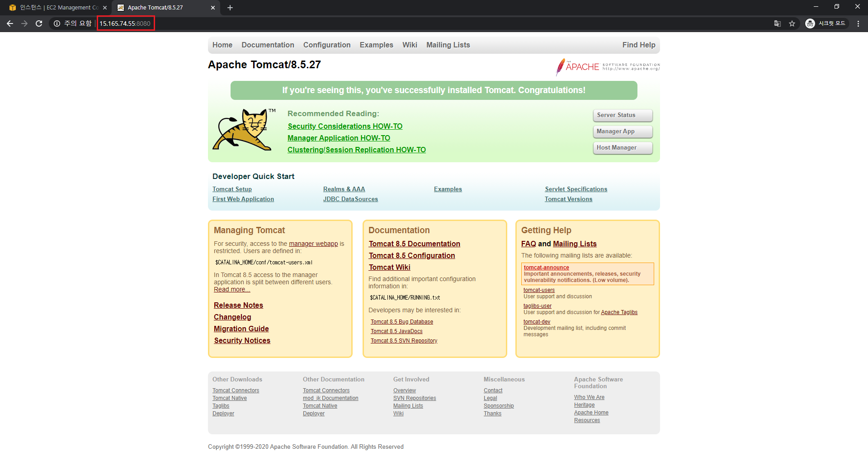Open the Who We Are footer link

pos(589,397)
